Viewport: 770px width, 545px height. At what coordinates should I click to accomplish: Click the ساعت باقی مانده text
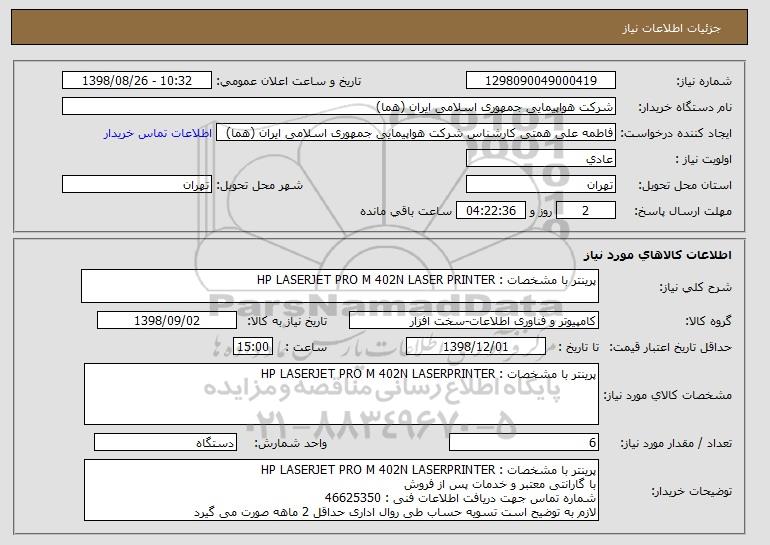tap(406, 211)
